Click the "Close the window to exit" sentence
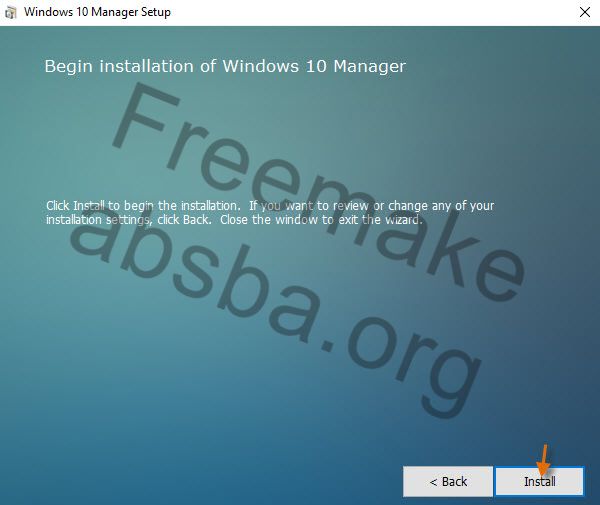Image resolution: width=600 pixels, height=505 pixels. coord(301,220)
